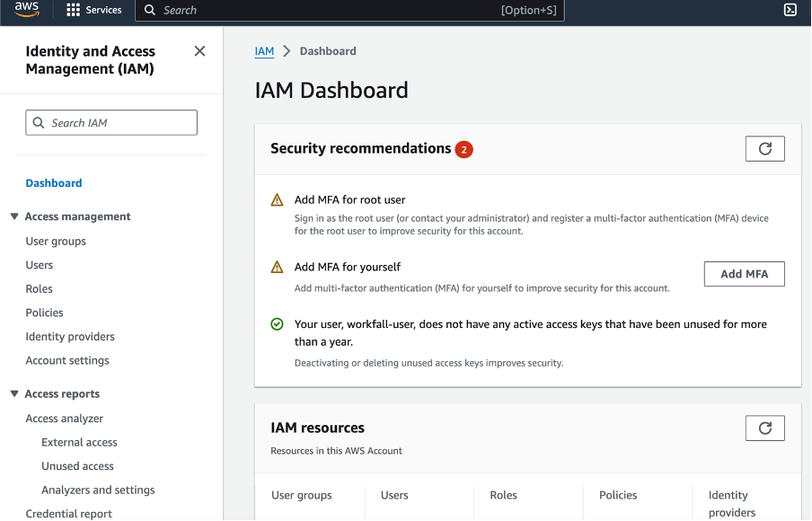Open Credential report in the sidebar
This screenshot has width=812, height=521.
point(69,514)
